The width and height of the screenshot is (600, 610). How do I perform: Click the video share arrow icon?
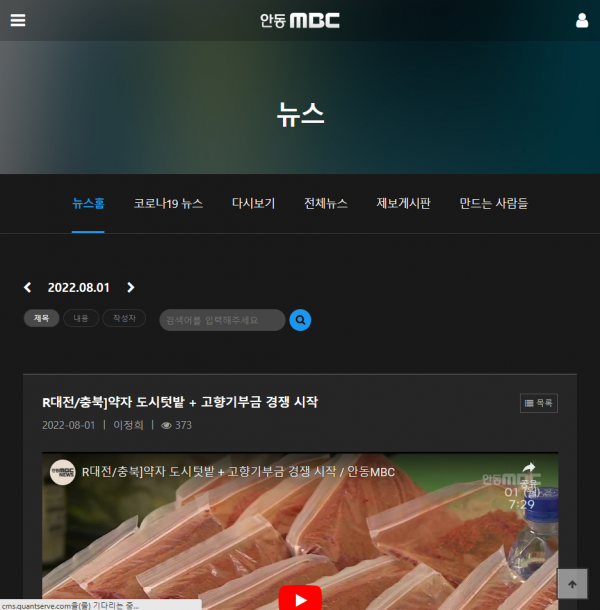(529, 467)
